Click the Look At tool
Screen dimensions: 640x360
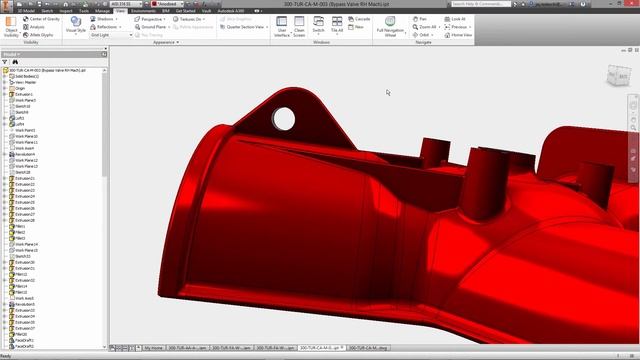(x=455, y=19)
